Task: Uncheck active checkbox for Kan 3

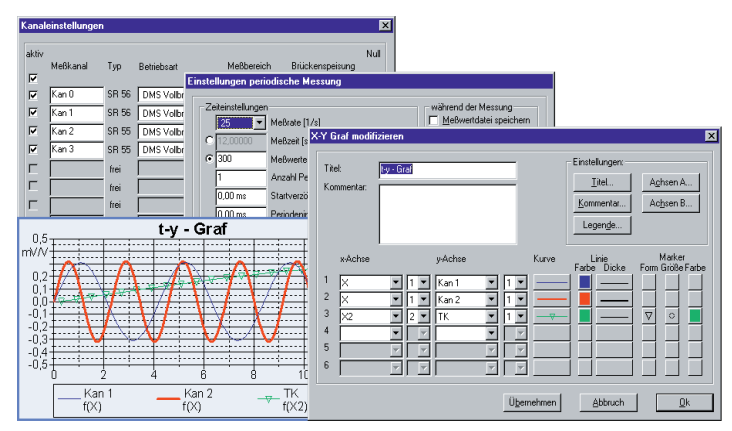Action: 33,149
